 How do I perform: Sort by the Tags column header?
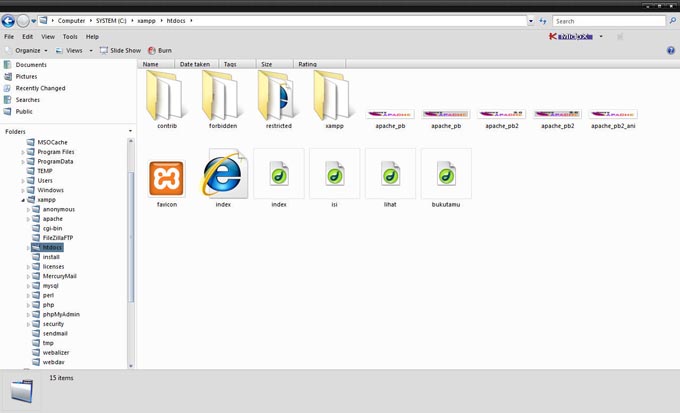pyautogui.click(x=238, y=64)
